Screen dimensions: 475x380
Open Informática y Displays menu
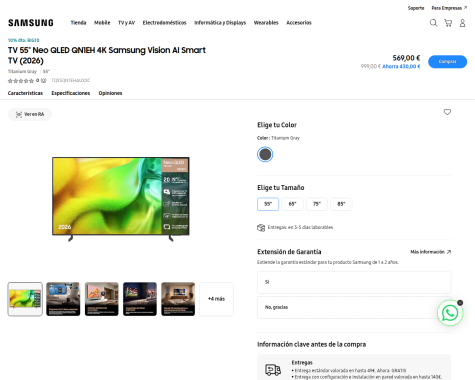(220, 23)
